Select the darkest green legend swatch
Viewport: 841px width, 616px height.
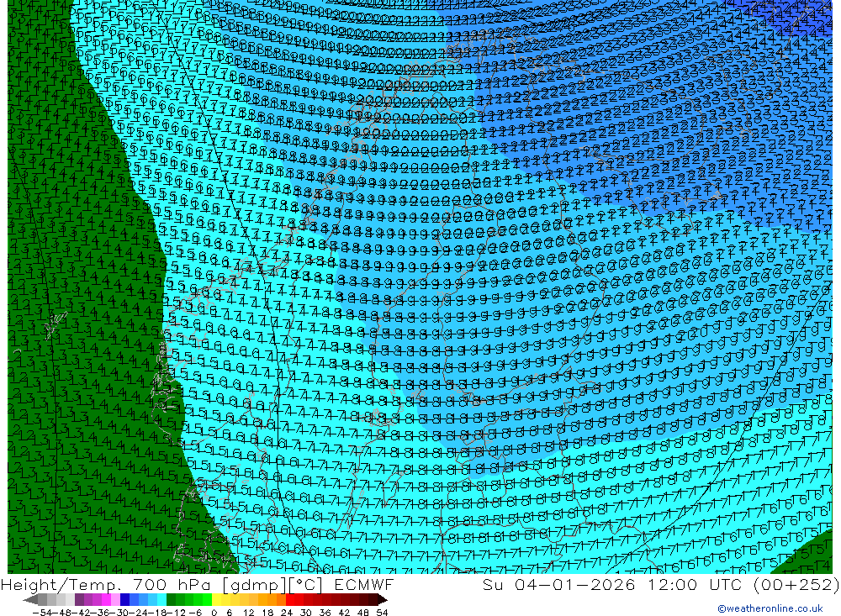coord(171,600)
